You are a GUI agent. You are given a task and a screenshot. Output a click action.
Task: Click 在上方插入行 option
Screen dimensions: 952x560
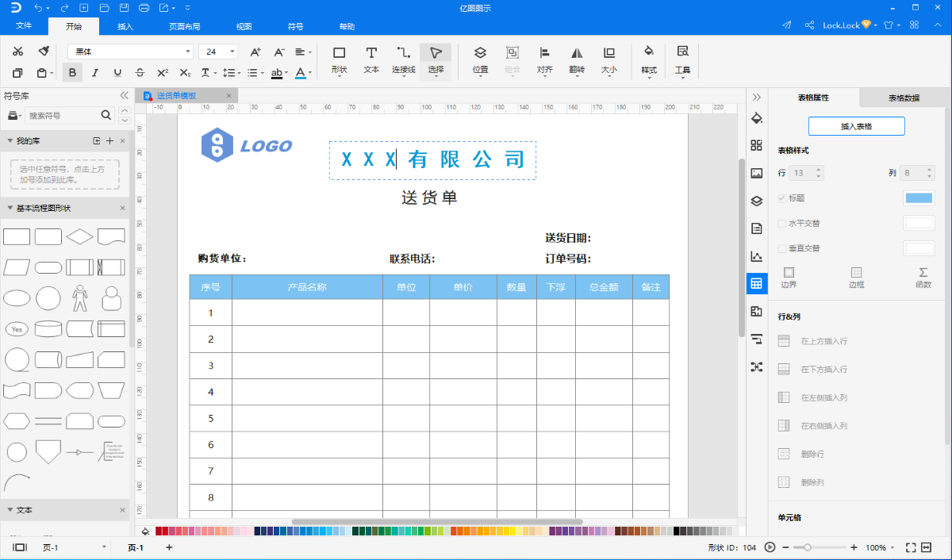[x=812, y=341]
